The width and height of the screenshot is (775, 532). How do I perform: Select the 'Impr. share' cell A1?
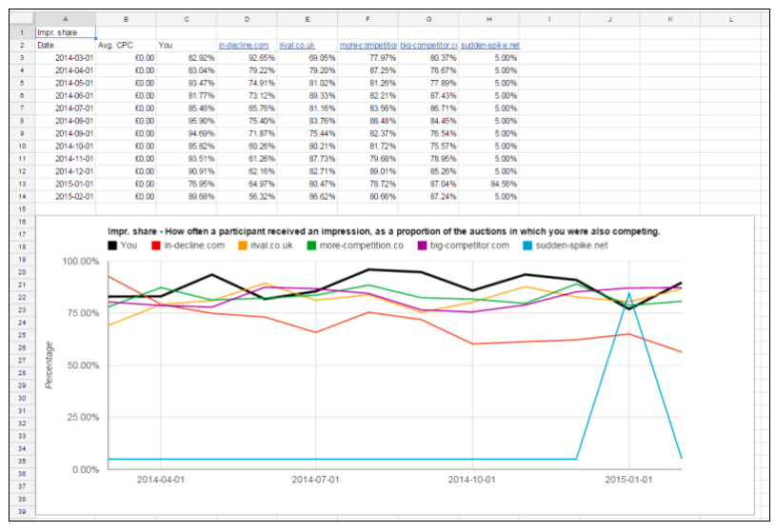click(65, 32)
